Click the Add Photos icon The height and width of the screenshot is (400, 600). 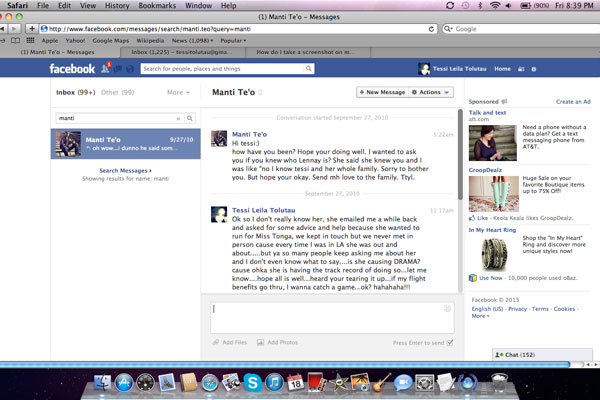[260, 342]
